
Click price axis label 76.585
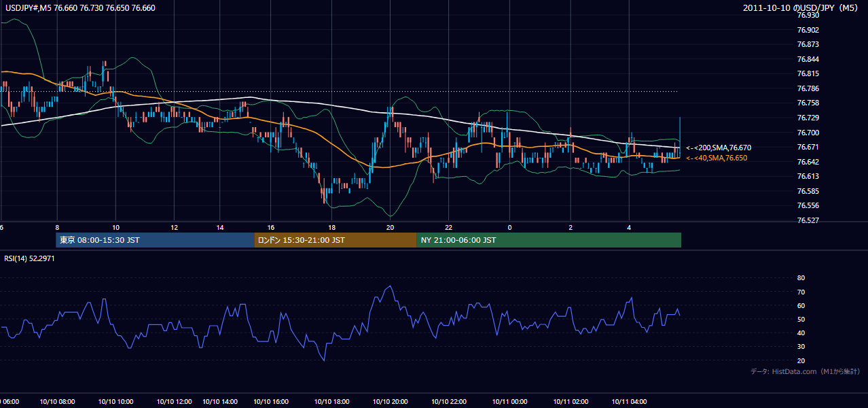click(x=808, y=191)
